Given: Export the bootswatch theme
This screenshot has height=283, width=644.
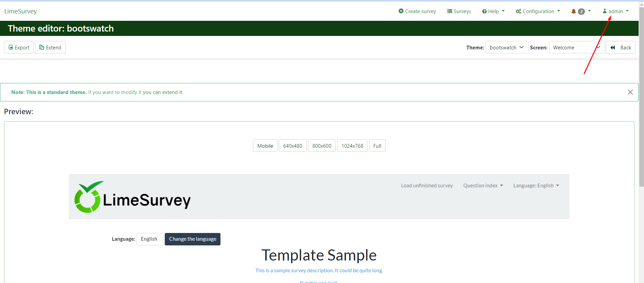Looking at the screenshot, I should (x=19, y=47).
